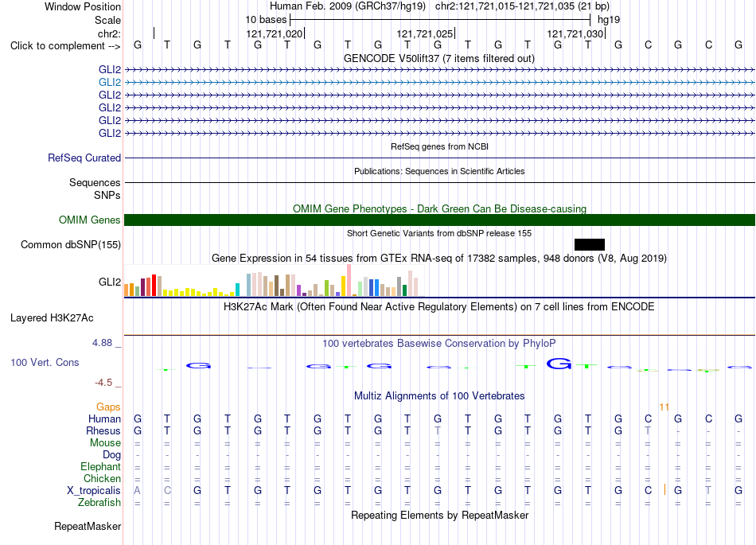This screenshot has height=545, width=756.
Task: Click the 'Publications: Sequences in Scientific Articles' title
Action: [439, 171]
